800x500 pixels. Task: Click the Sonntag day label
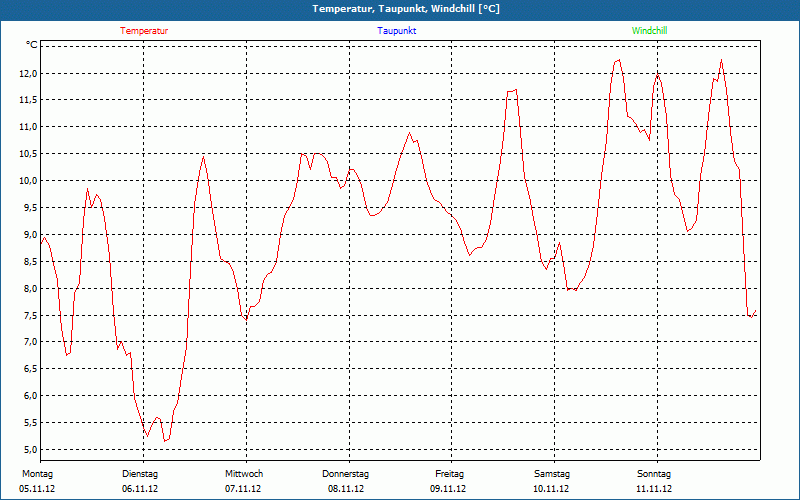click(x=654, y=474)
